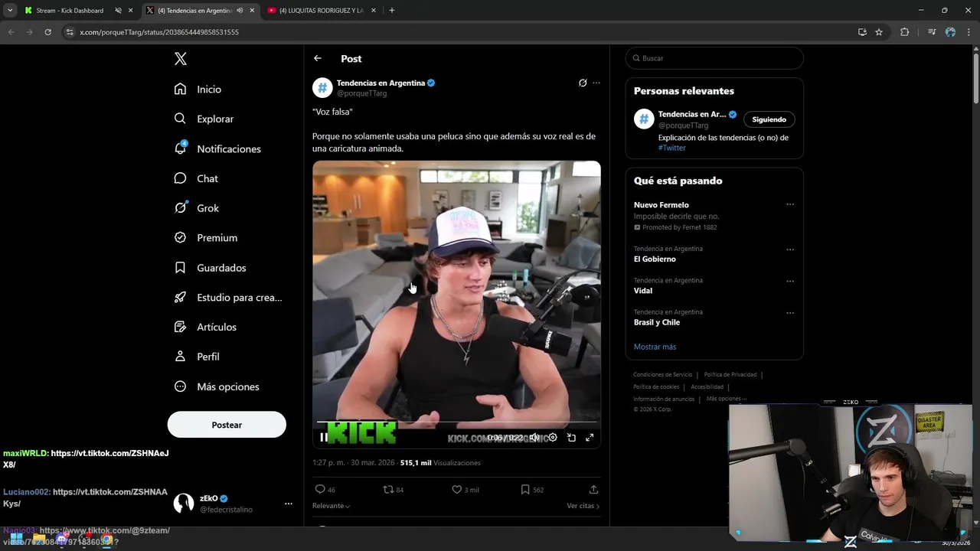Open video settings gear
The width and height of the screenshot is (980, 551).
pos(553,438)
